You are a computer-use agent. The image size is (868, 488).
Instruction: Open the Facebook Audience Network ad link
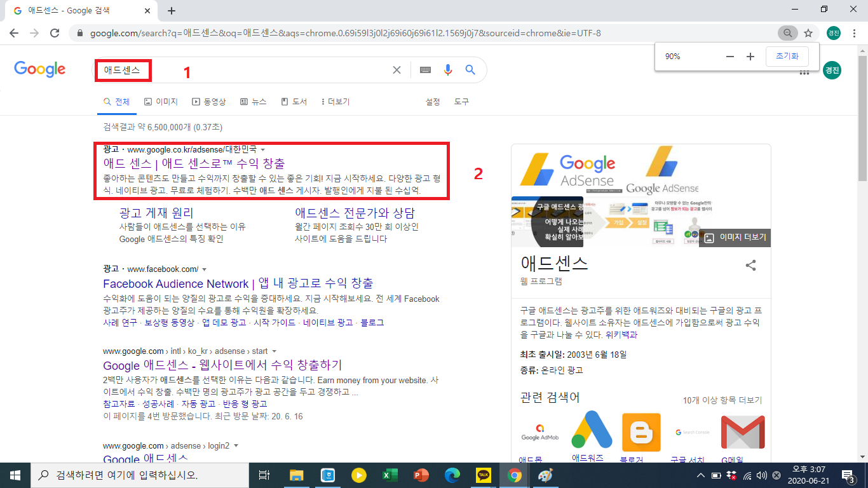238,283
